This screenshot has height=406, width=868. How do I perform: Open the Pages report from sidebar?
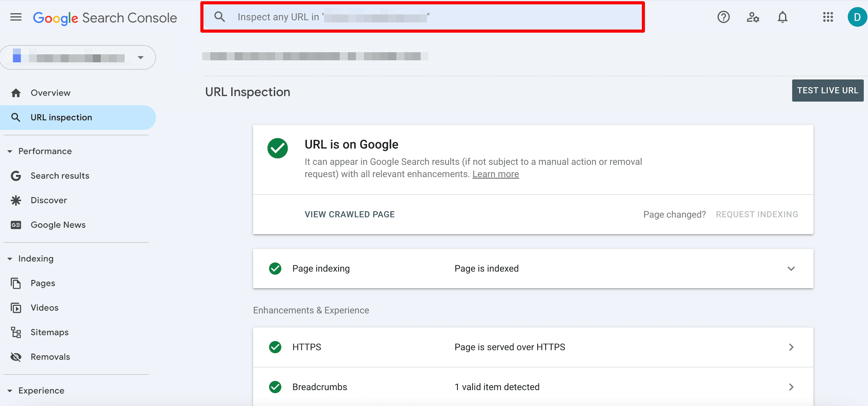[42, 283]
